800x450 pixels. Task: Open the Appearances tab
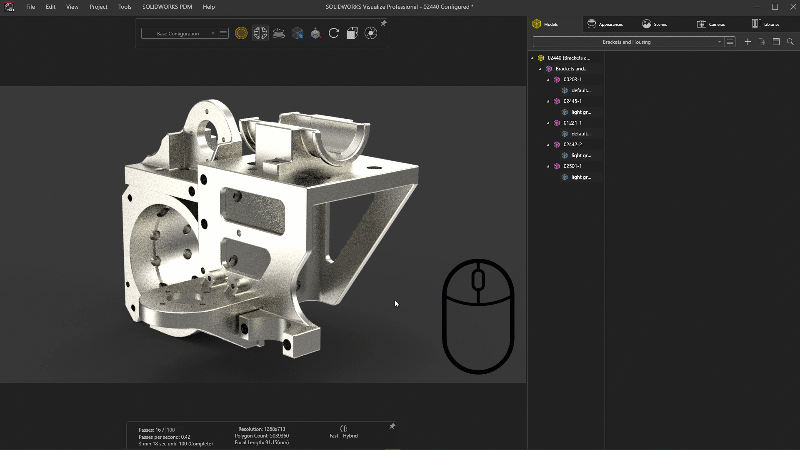click(x=604, y=24)
